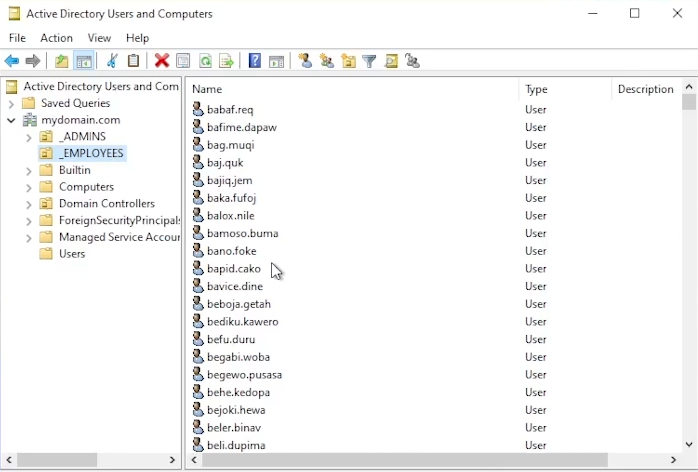Screen dimensions: 698x472
Task: Sort by Description column header
Action: pyautogui.click(x=646, y=89)
